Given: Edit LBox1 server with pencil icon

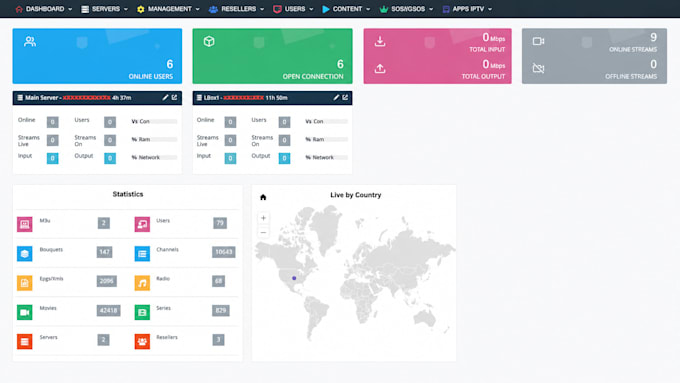Looking at the screenshot, I should point(336,98).
